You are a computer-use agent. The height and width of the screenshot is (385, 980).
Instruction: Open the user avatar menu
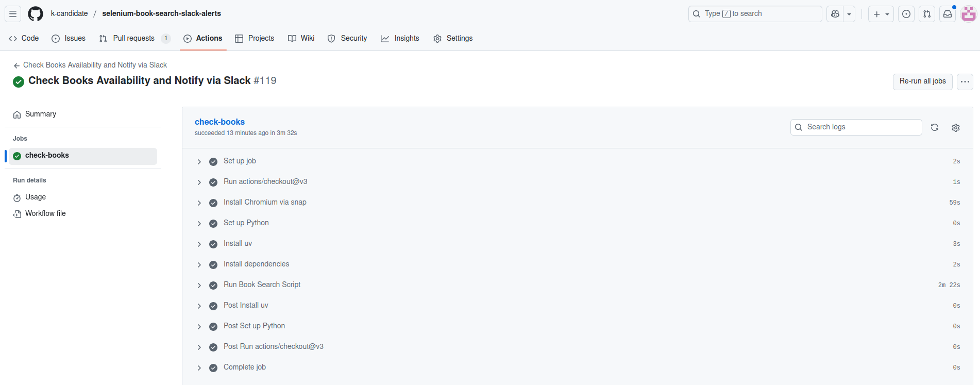(x=969, y=14)
